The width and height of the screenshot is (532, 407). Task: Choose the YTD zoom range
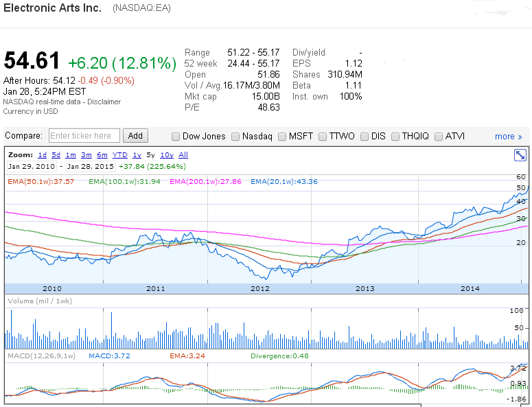119,155
